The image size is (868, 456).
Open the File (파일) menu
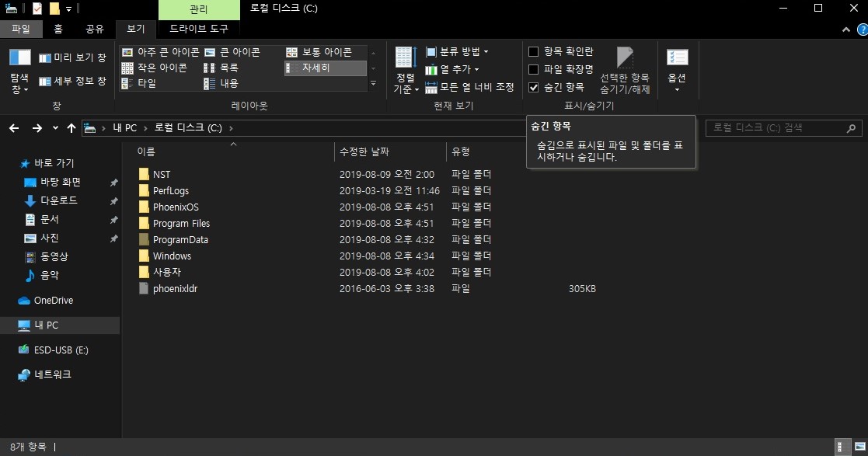(21, 28)
